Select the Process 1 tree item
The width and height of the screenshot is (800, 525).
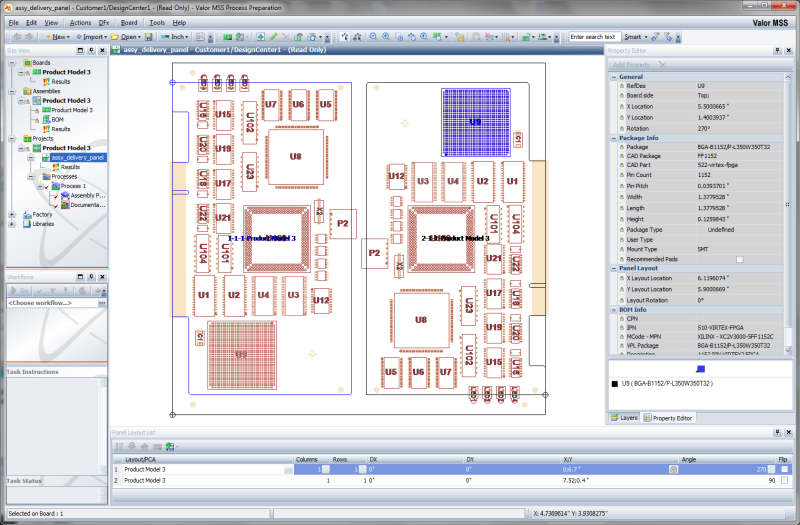[73, 186]
